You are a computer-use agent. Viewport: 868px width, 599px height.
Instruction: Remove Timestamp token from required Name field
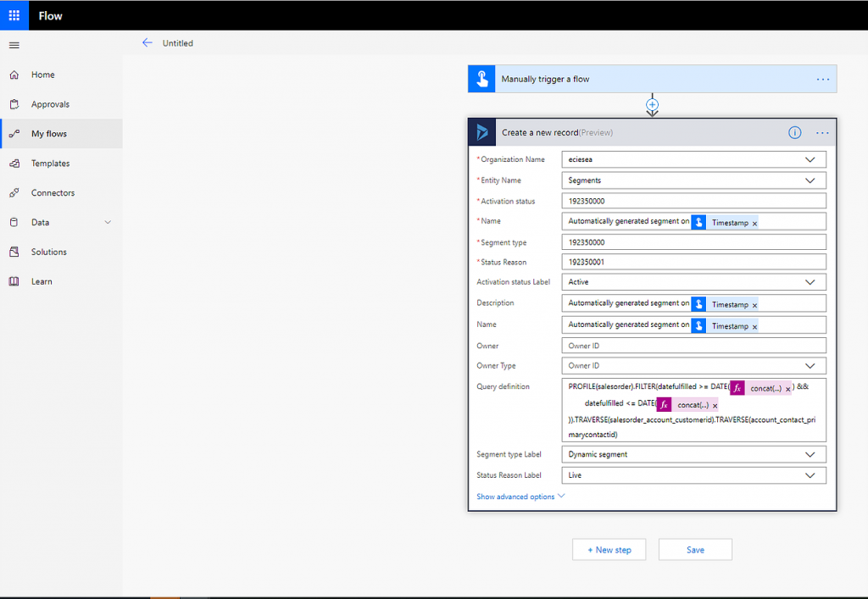754,224
